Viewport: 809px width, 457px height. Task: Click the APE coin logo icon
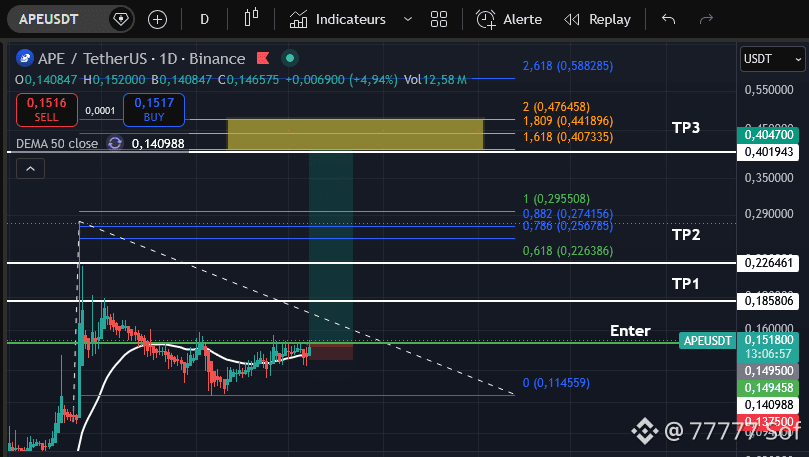[x=25, y=58]
